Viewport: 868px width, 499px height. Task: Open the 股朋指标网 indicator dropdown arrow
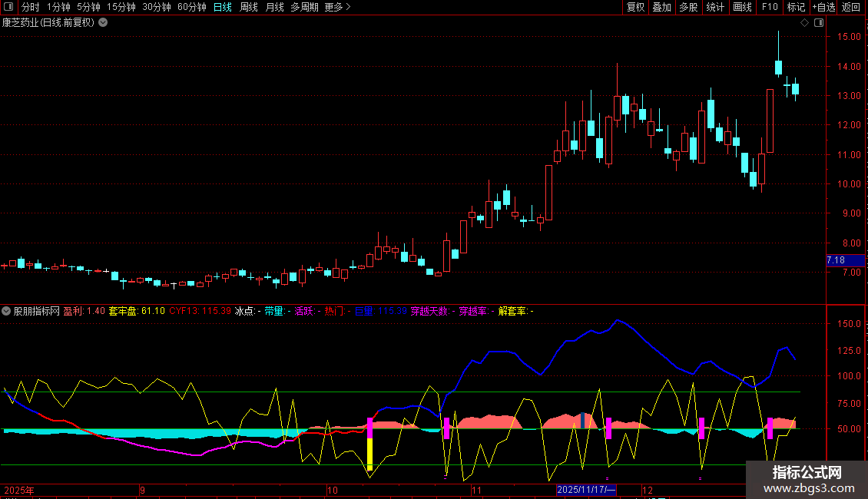tap(6, 311)
